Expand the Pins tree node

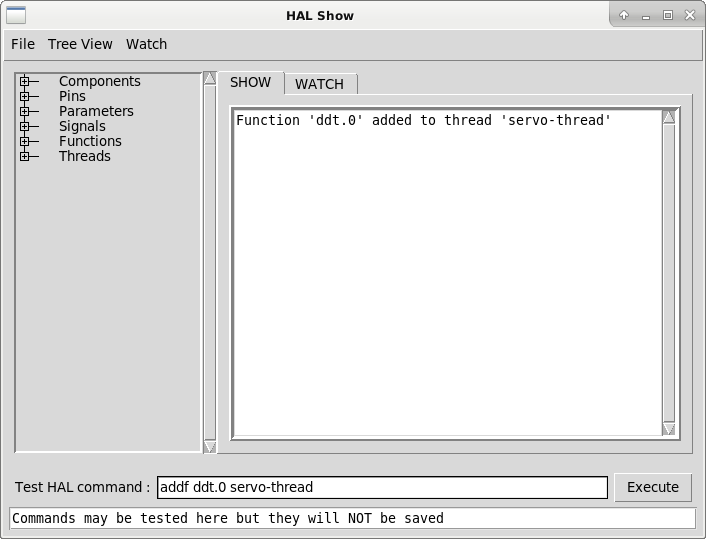24,97
